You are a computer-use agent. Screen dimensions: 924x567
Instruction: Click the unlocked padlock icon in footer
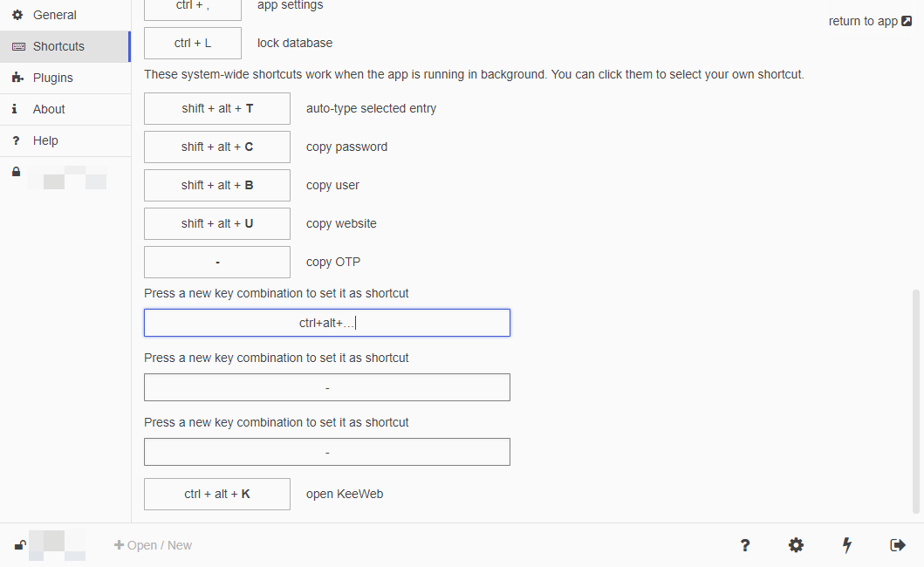20,545
